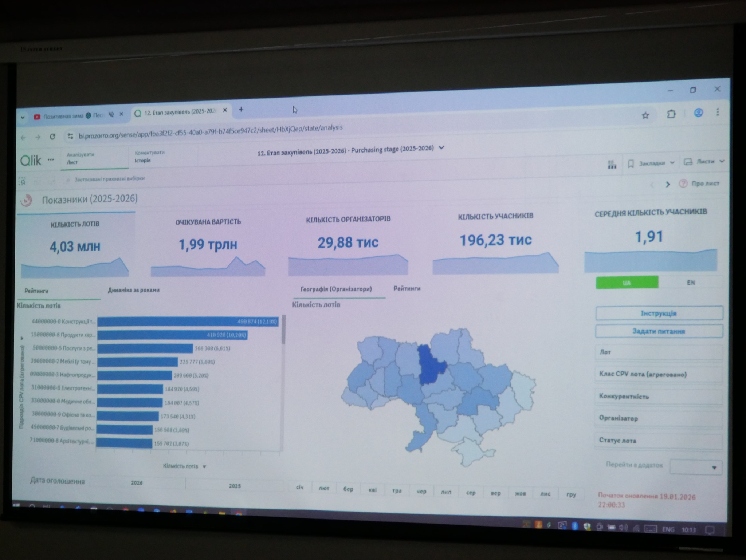Viewport: 746px width, 560px height.
Task: Open the browser extensions puzzle icon
Action: tap(671, 114)
